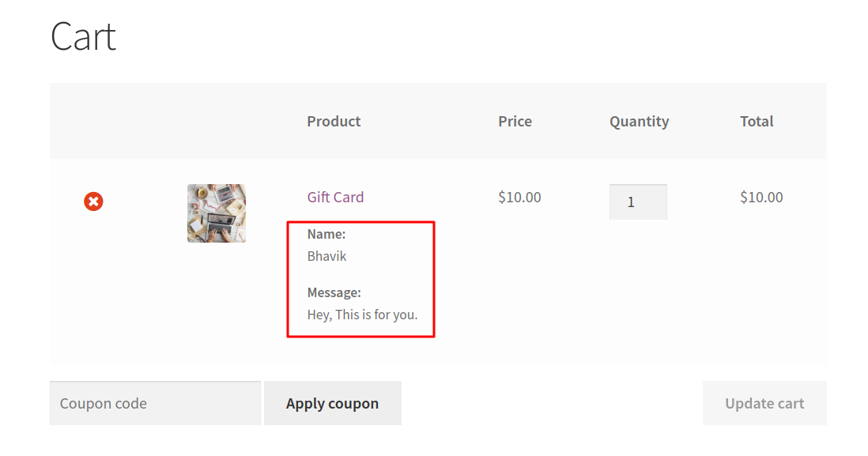Select the recipient name Bhavik
Screen dimensions: 868x456
point(326,256)
